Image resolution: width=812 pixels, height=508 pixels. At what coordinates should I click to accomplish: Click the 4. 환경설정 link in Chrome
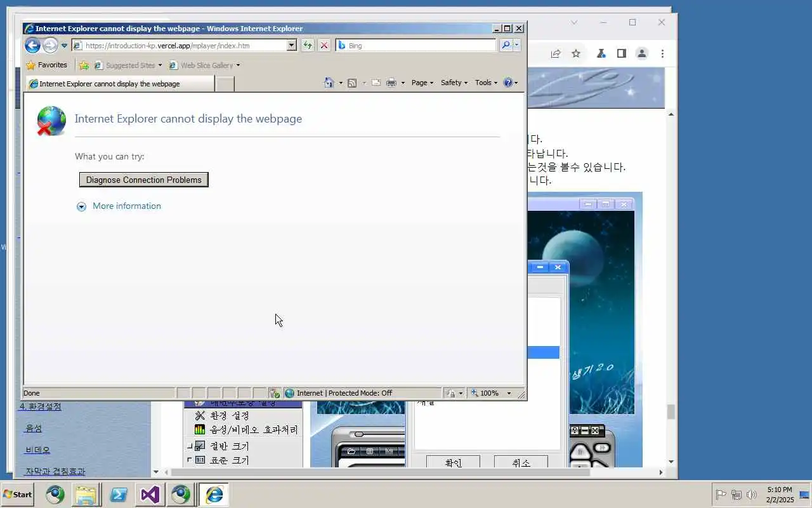[x=40, y=407]
